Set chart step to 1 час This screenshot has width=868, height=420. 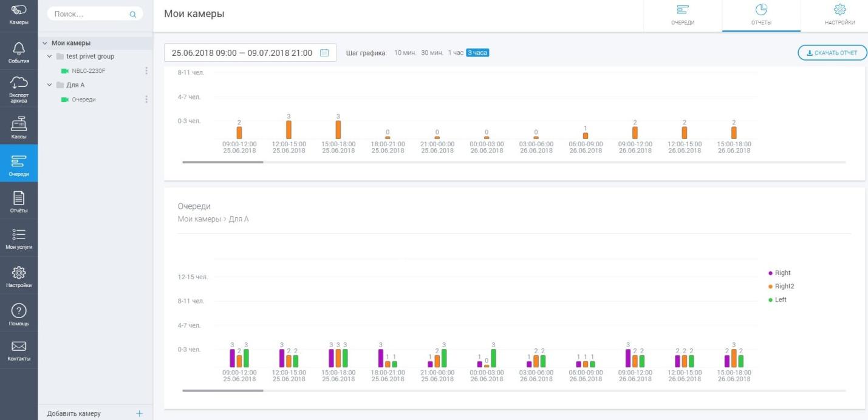coord(456,53)
